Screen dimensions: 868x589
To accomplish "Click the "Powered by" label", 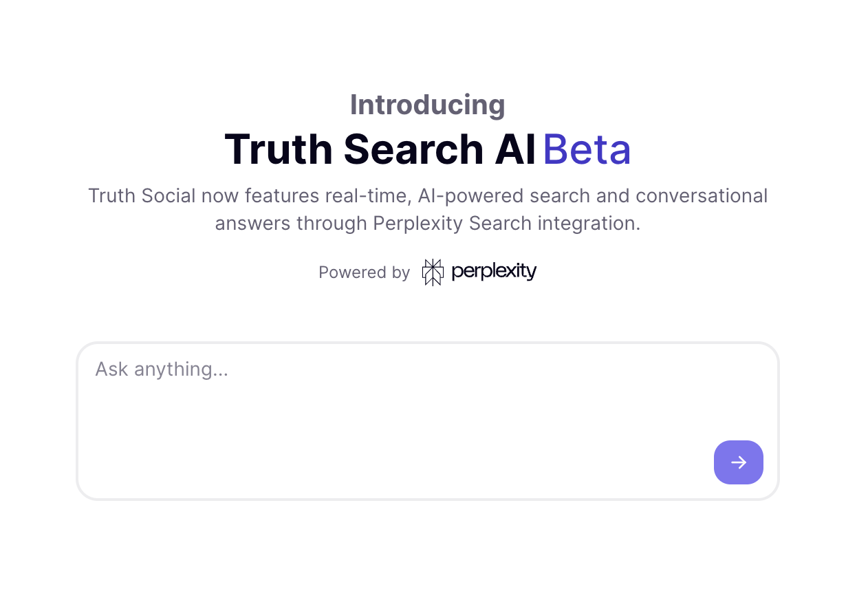I will [364, 272].
